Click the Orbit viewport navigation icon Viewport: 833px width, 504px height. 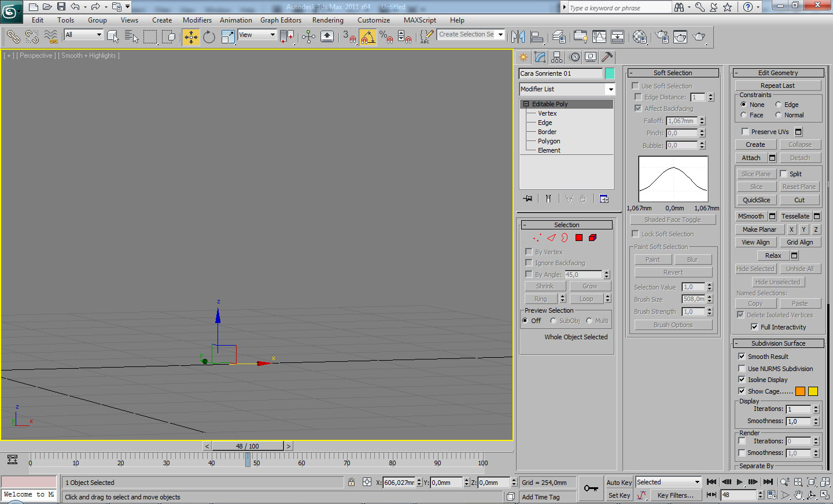[x=811, y=495]
